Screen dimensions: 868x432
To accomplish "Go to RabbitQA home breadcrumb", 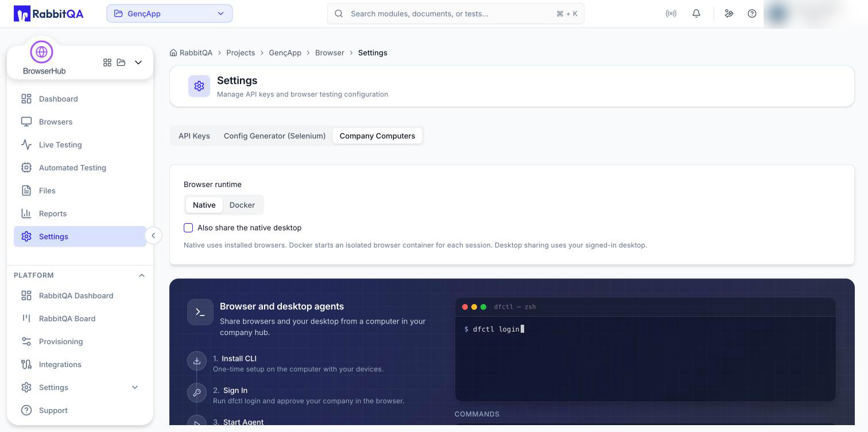I will click(191, 53).
